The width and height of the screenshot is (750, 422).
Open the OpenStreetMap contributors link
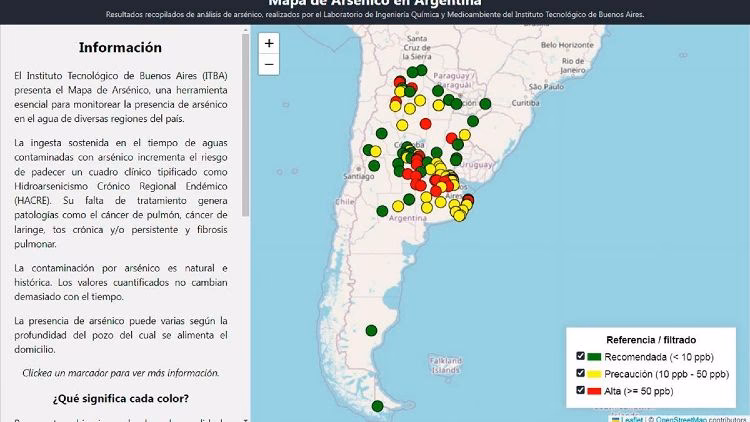click(680, 419)
